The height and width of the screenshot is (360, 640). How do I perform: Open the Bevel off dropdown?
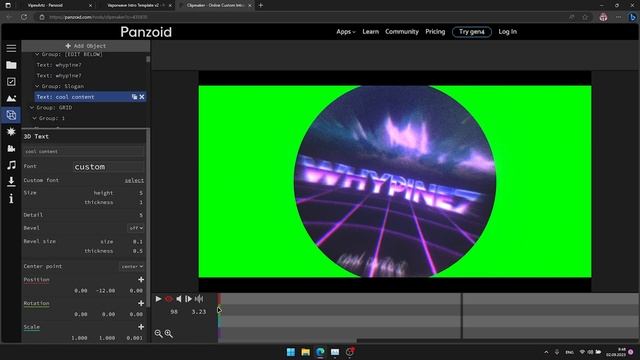[x=136, y=228]
